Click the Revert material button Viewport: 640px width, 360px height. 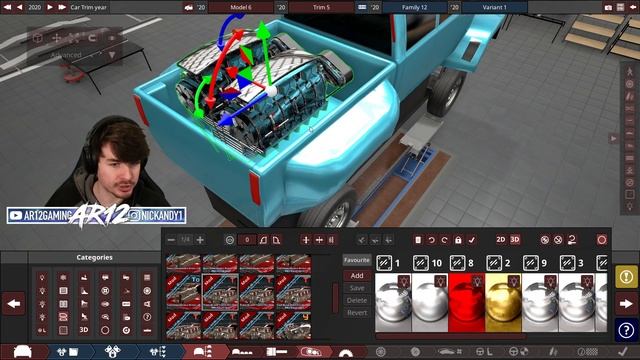357,313
